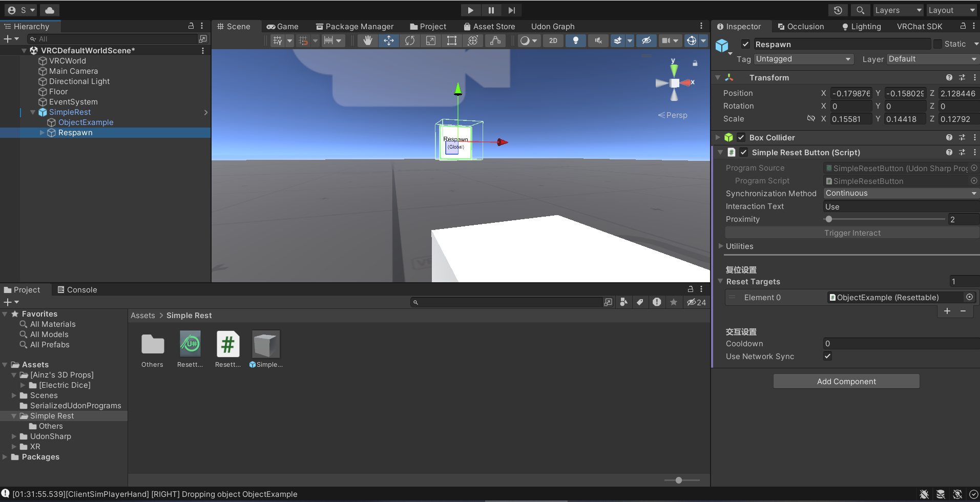This screenshot has width=980, height=502.
Task: Click the Trigger Interact button
Action: [852, 233]
